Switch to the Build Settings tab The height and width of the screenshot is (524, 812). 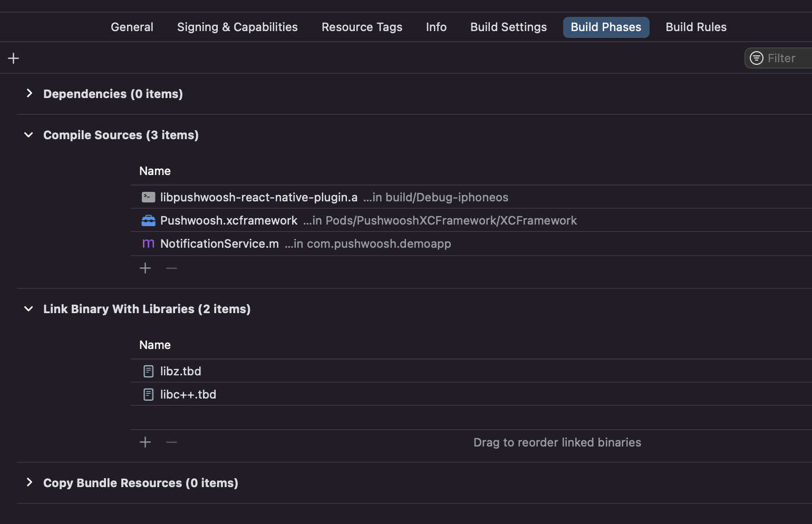pos(508,27)
